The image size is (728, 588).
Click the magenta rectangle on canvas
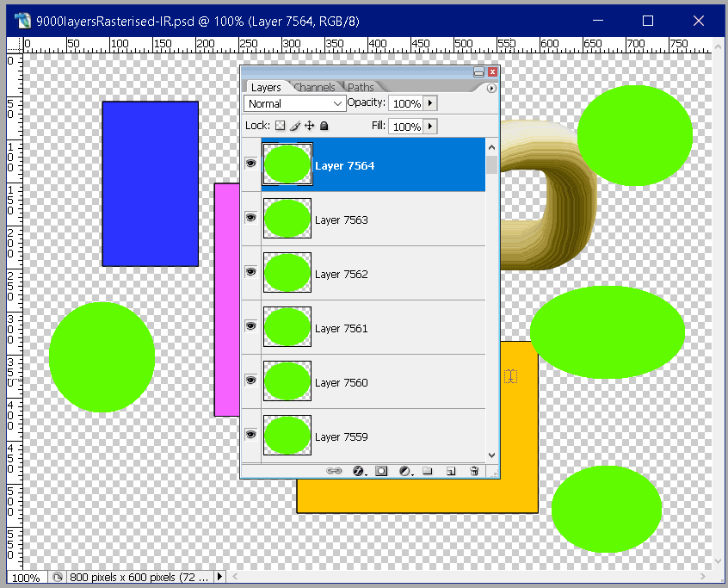click(227, 300)
